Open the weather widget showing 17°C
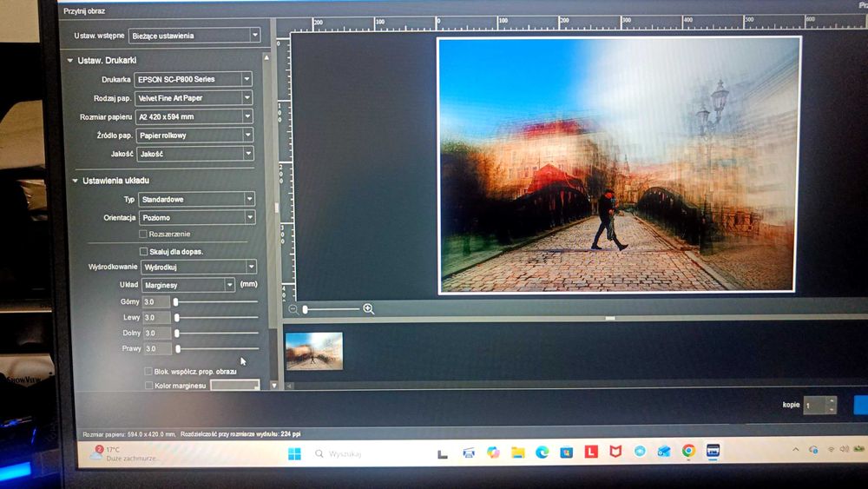This screenshot has width=868, height=489. (x=125, y=453)
